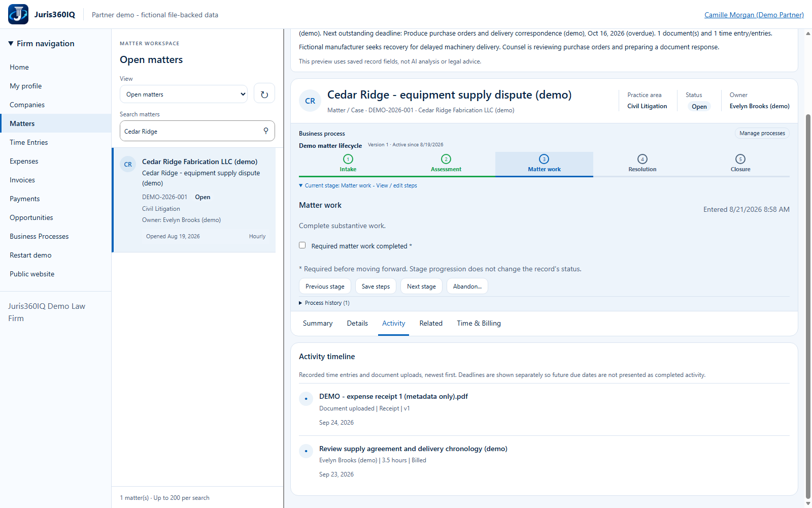Click Save steps button
The height and width of the screenshot is (508, 812).
click(x=376, y=286)
